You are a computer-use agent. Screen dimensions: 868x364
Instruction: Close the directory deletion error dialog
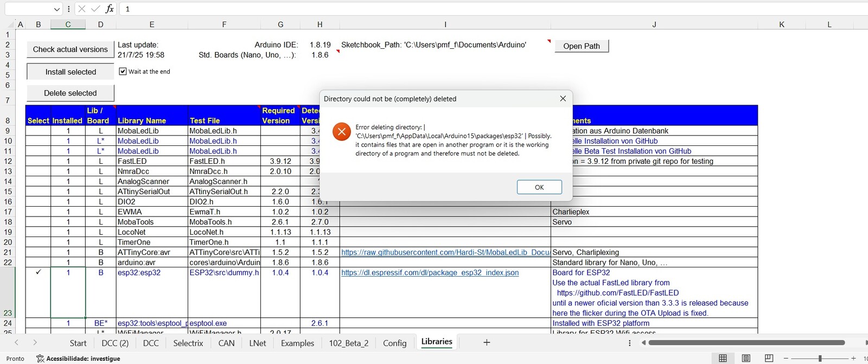563,98
